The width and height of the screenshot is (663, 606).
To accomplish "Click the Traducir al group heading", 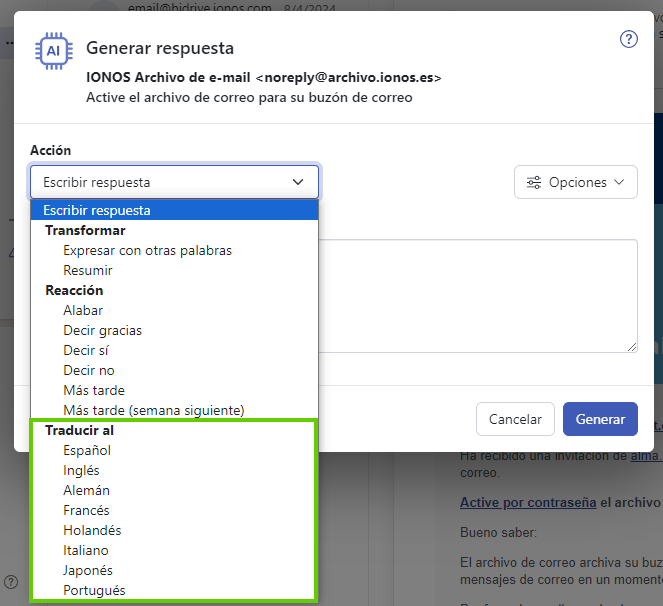I will (x=79, y=431).
